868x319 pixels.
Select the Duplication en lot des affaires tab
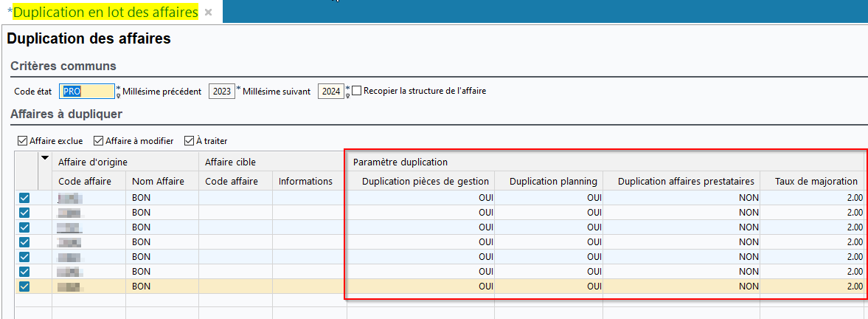click(x=105, y=12)
